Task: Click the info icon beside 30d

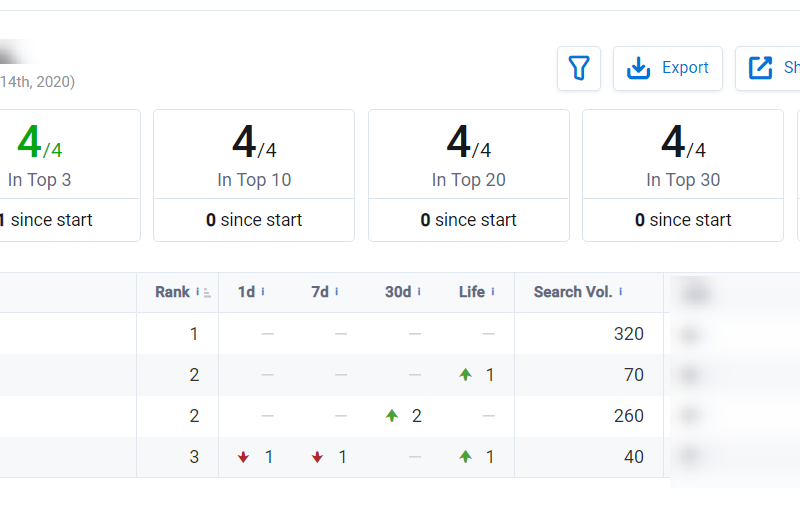Action: pyautogui.click(x=419, y=292)
